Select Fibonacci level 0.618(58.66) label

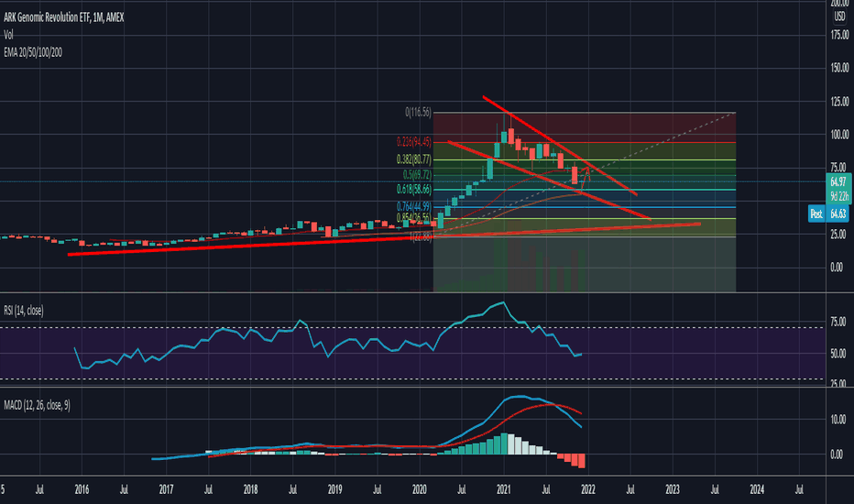(413, 190)
